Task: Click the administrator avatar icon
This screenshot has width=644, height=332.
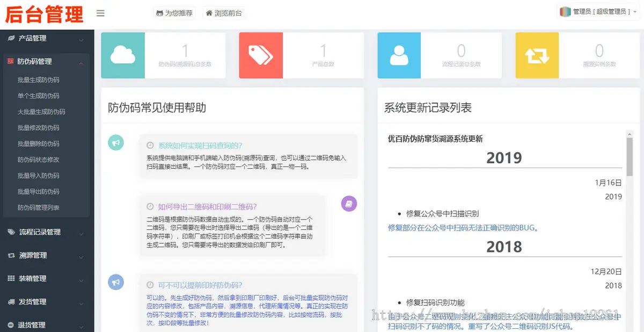Action: [565, 12]
